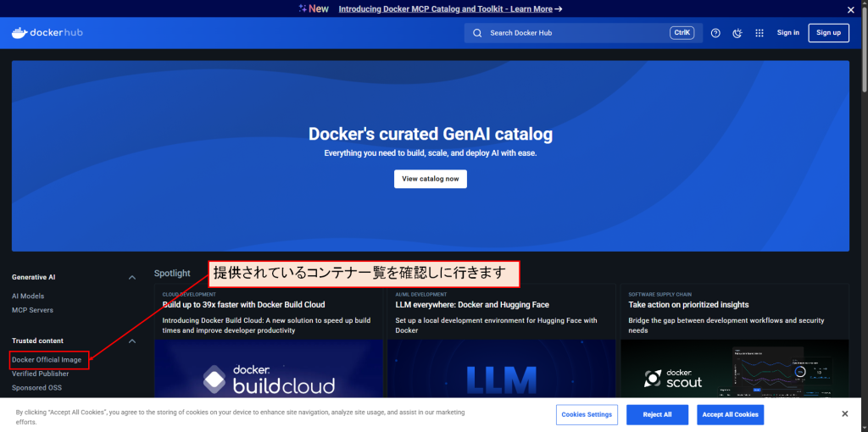This screenshot has width=868, height=432.
Task: Click the CLOUD DEVELOPMENT card label
Action: [x=189, y=295]
